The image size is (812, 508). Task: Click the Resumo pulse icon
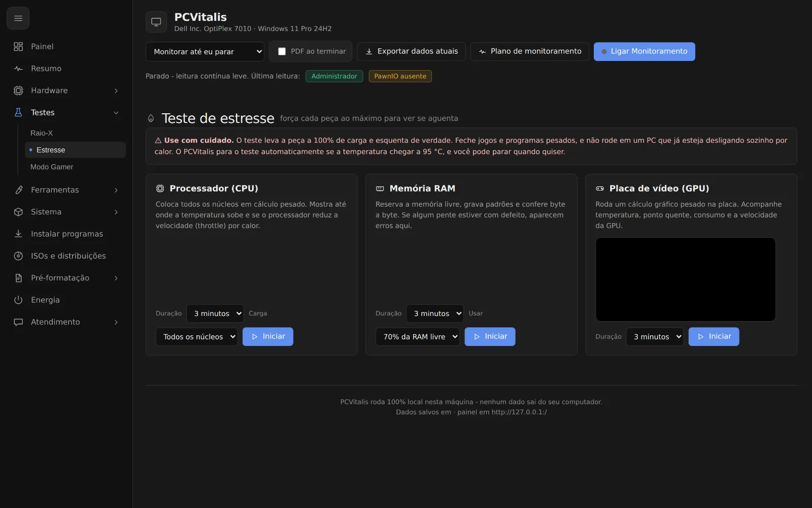18,69
